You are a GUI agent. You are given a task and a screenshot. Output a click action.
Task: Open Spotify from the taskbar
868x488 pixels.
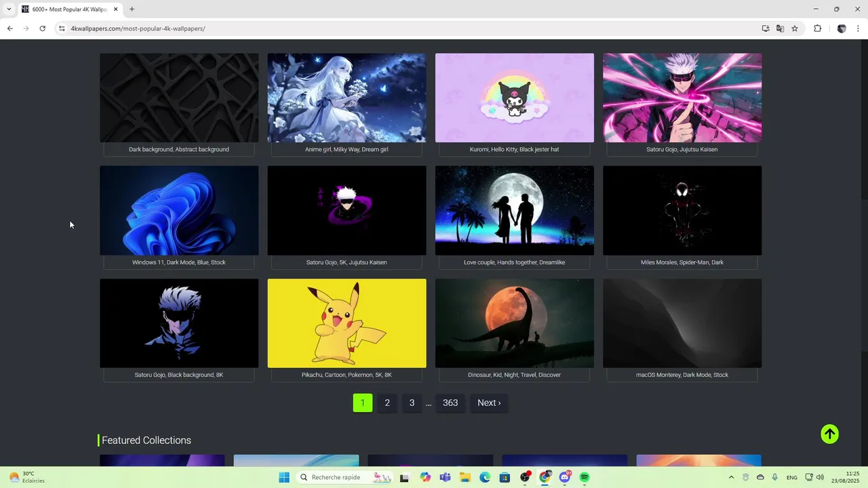[x=585, y=477]
